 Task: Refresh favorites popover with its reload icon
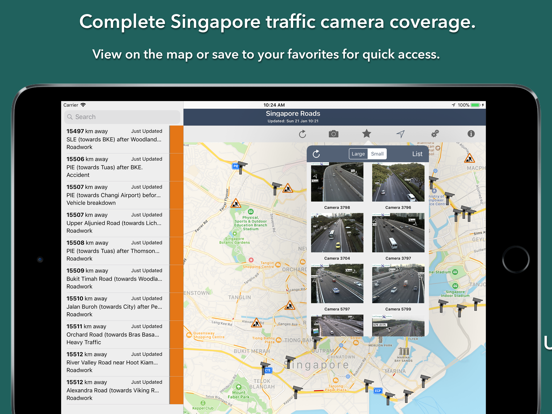(x=316, y=154)
